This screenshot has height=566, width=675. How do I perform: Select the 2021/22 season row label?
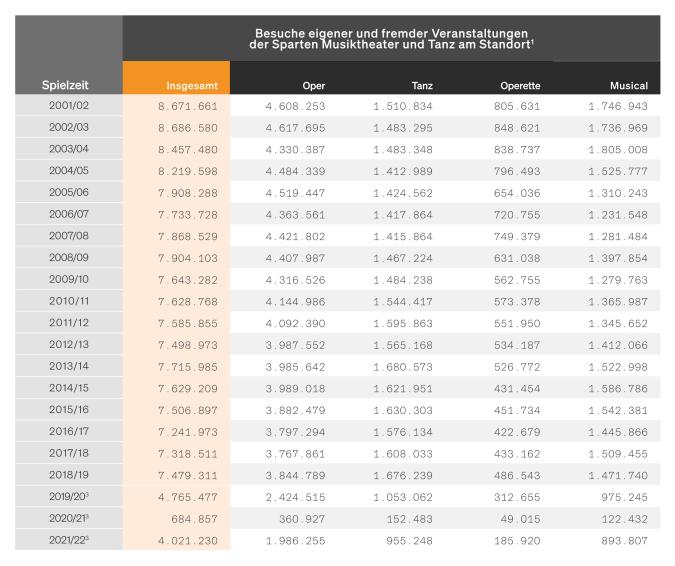pyautogui.click(x=70, y=540)
